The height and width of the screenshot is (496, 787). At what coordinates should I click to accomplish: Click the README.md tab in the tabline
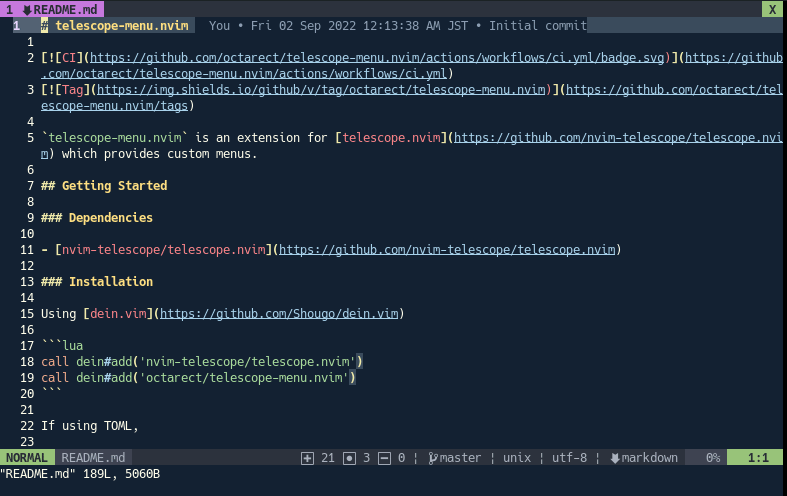[52, 9]
